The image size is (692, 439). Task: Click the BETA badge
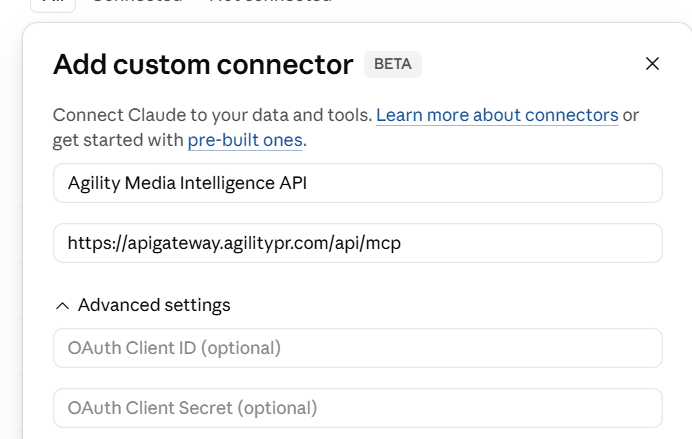[393, 64]
